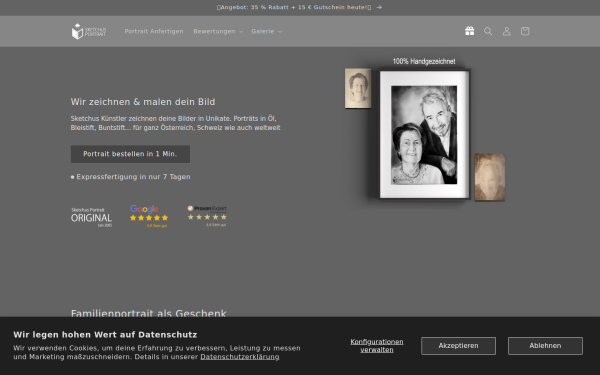Click the ProvenExpert rating badge
Image resolution: width=600 pixels, height=375 pixels.
207,216
